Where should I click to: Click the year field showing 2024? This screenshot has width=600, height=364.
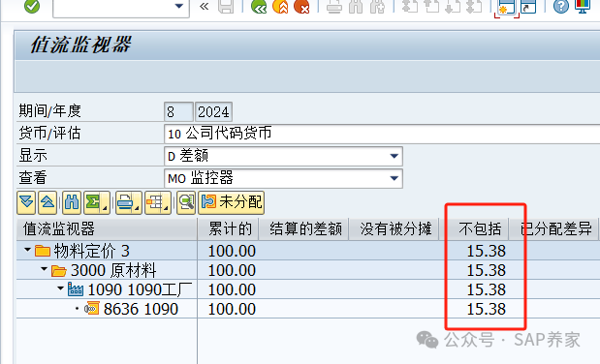tap(213, 112)
